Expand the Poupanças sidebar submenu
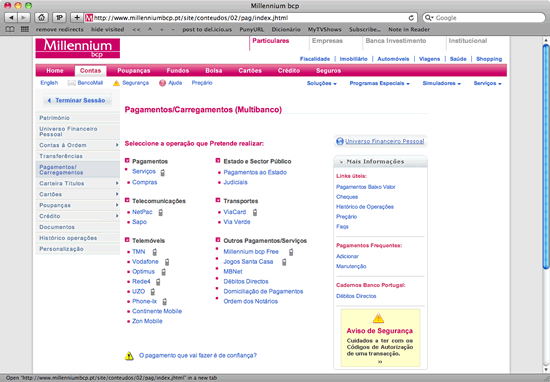 pyautogui.click(x=117, y=205)
